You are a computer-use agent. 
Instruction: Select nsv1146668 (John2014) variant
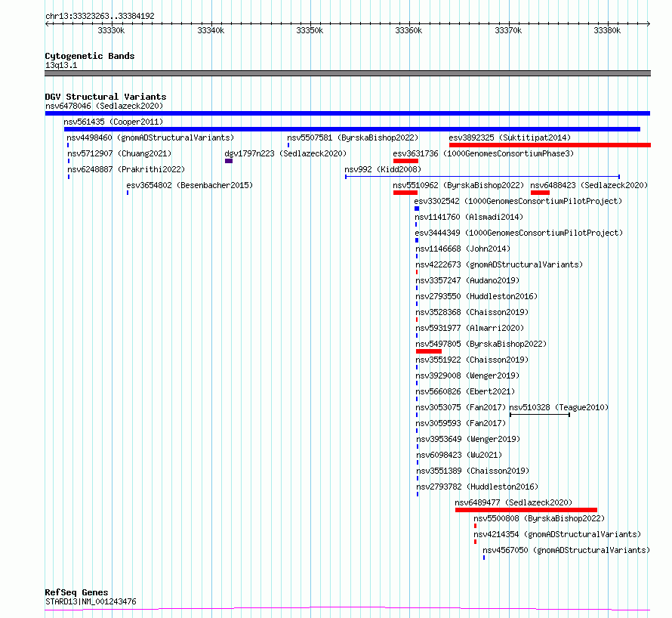coord(464,249)
